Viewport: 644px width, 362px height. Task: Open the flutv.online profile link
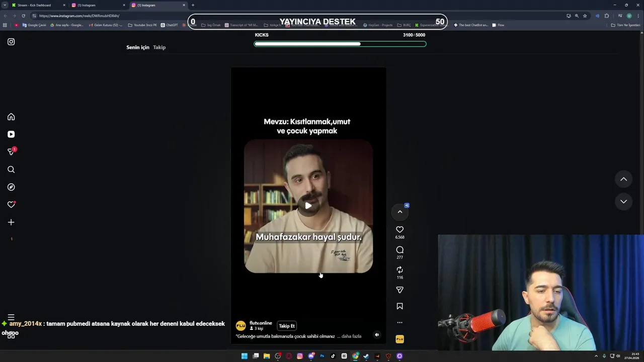pyautogui.click(x=261, y=323)
